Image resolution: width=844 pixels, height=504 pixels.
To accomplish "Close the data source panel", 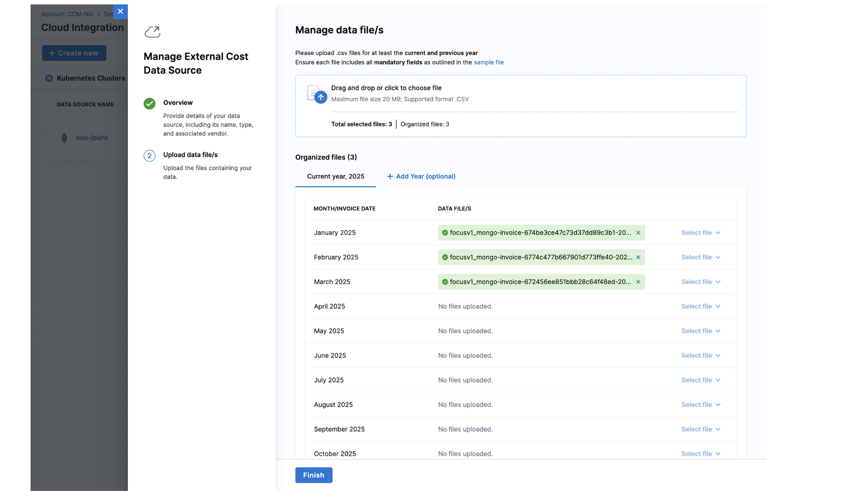I will pos(120,12).
